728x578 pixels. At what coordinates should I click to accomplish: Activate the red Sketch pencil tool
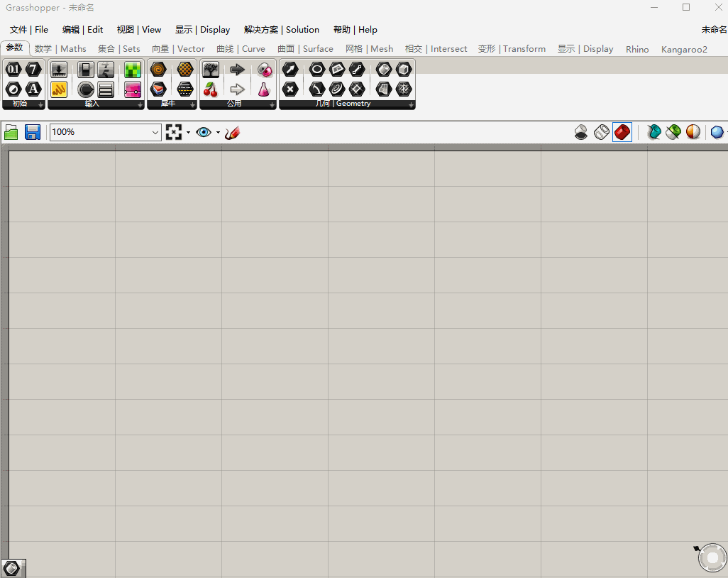pos(232,132)
